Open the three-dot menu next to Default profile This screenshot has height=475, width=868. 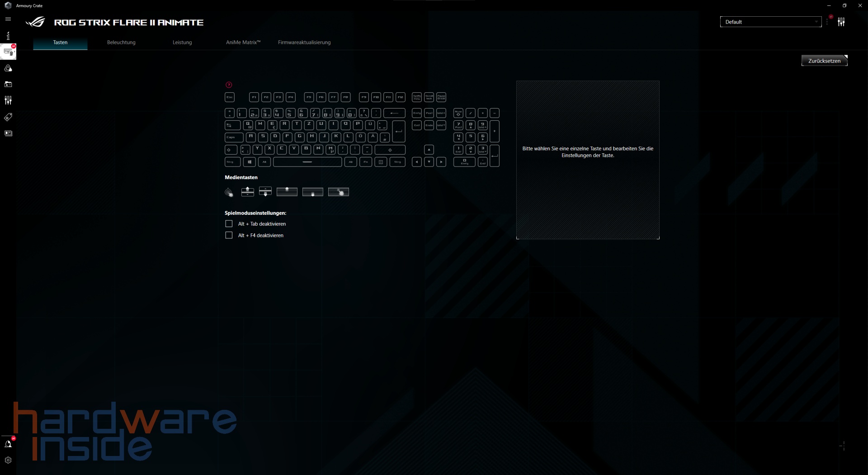tap(828, 22)
